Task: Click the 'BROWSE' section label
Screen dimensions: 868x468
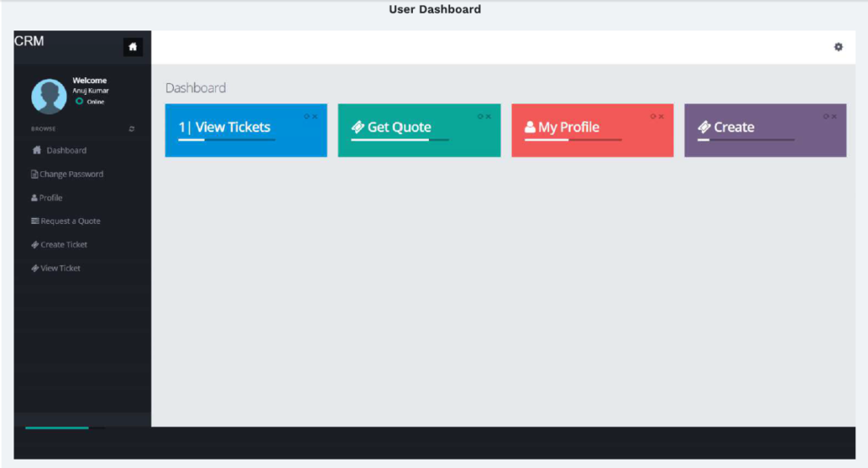Action: [x=43, y=129]
